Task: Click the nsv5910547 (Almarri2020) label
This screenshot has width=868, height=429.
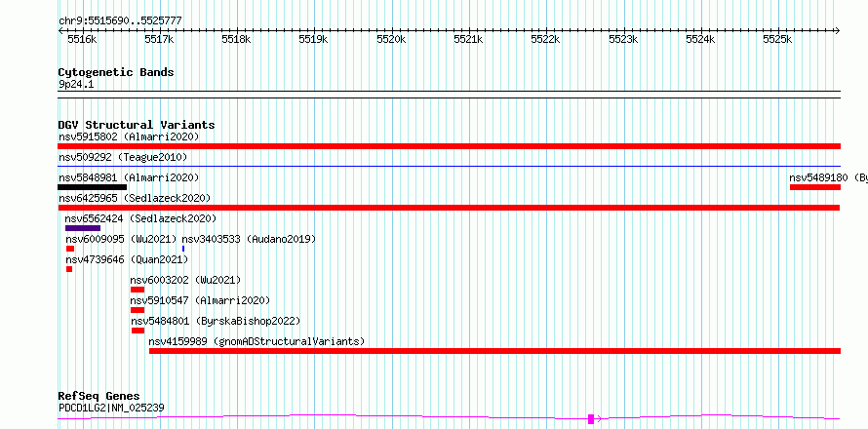Action: [x=200, y=300]
